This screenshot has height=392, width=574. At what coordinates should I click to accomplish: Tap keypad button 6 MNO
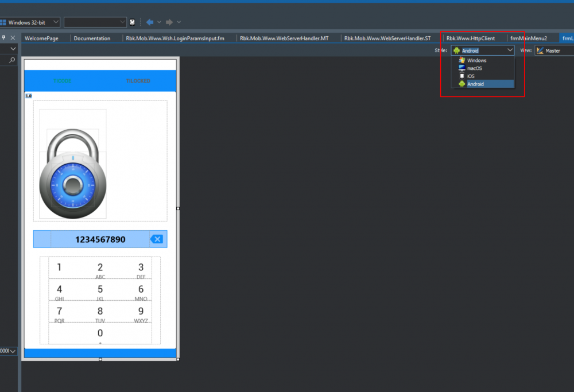pyautogui.click(x=141, y=292)
